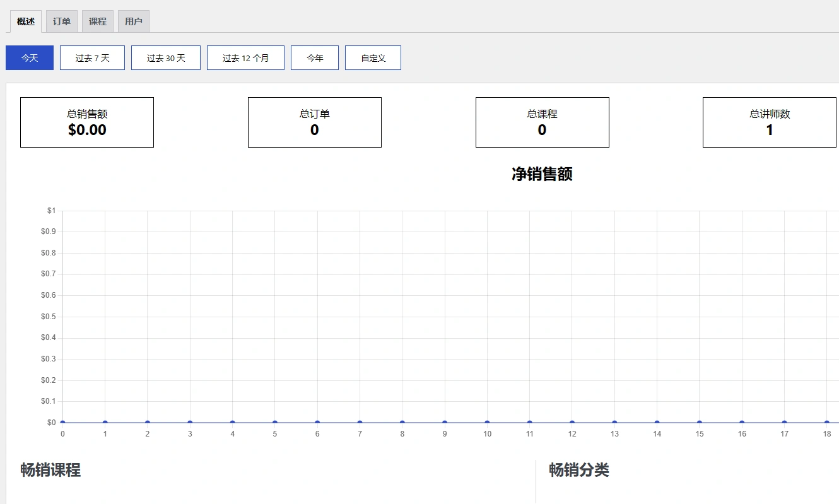Click the 畅销课程 section heading
The height and width of the screenshot is (504, 839).
[50, 470]
